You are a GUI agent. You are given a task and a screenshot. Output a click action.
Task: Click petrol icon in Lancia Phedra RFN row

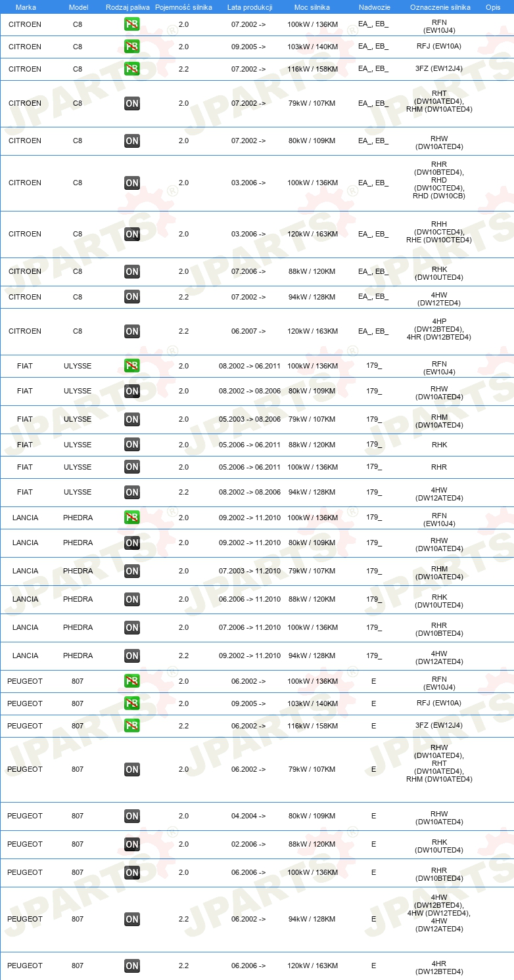coord(132,518)
